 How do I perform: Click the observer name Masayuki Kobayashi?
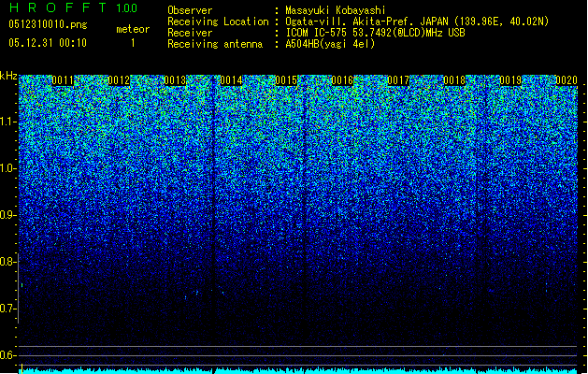point(336,10)
